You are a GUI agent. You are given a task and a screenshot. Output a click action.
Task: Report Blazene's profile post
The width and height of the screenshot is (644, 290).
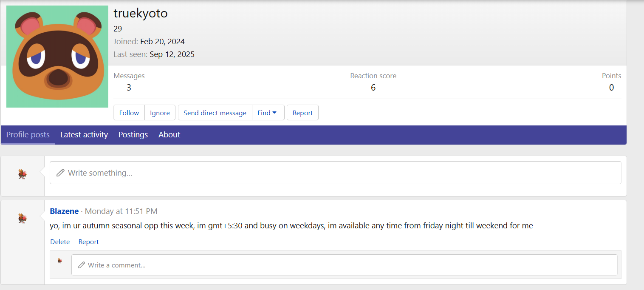tap(88, 242)
